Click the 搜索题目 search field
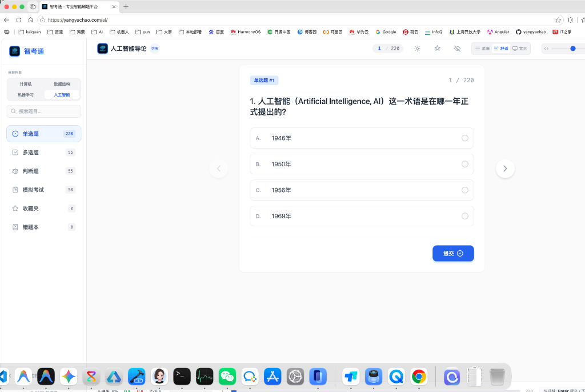The height and width of the screenshot is (392, 585). pyautogui.click(x=44, y=111)
